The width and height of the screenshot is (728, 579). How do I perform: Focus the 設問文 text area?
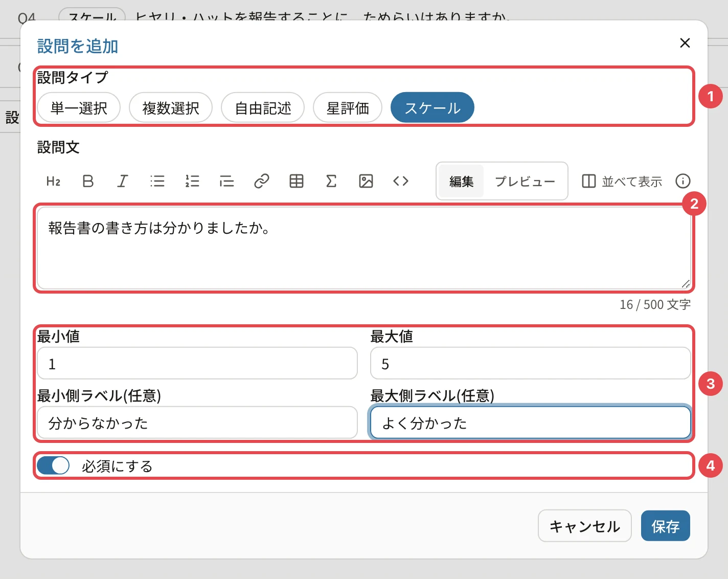[364, 248]
